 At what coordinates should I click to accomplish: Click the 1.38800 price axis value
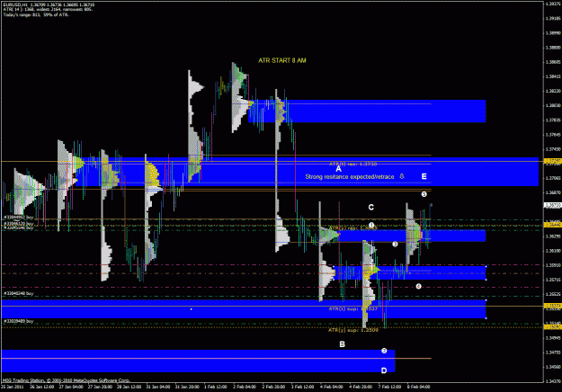pyautogui.click(x=553, y=48)
